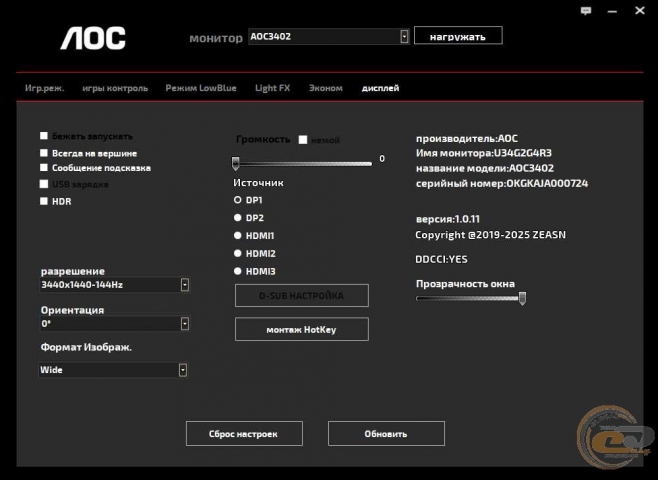Open the monitor AOC3402 dropdown arrow

click(404, 37)
